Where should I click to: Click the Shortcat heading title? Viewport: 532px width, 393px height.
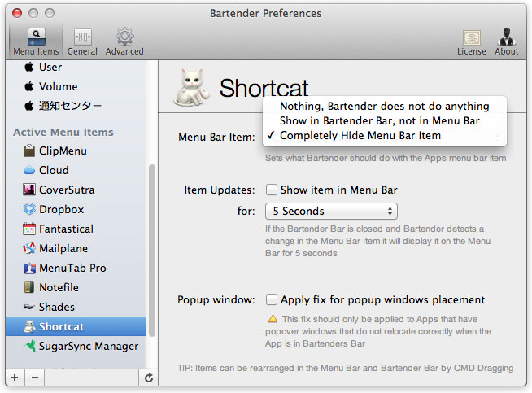click(x=264, y=88)
